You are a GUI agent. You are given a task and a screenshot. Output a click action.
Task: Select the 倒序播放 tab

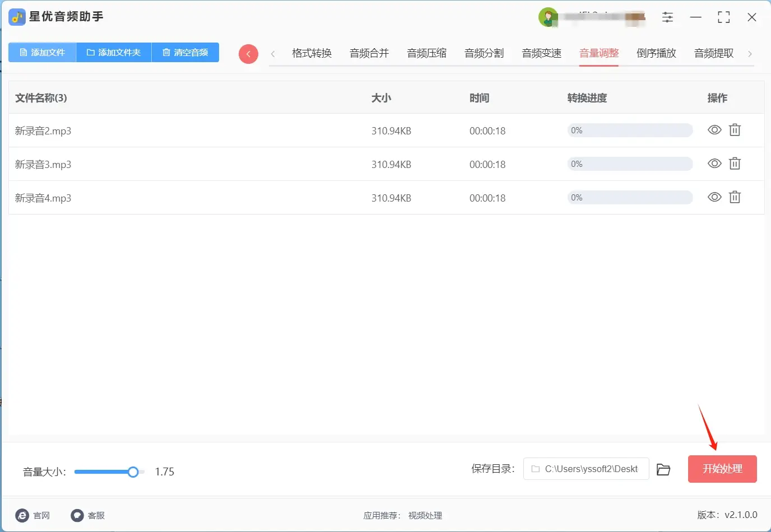click(x=656, y=53)
